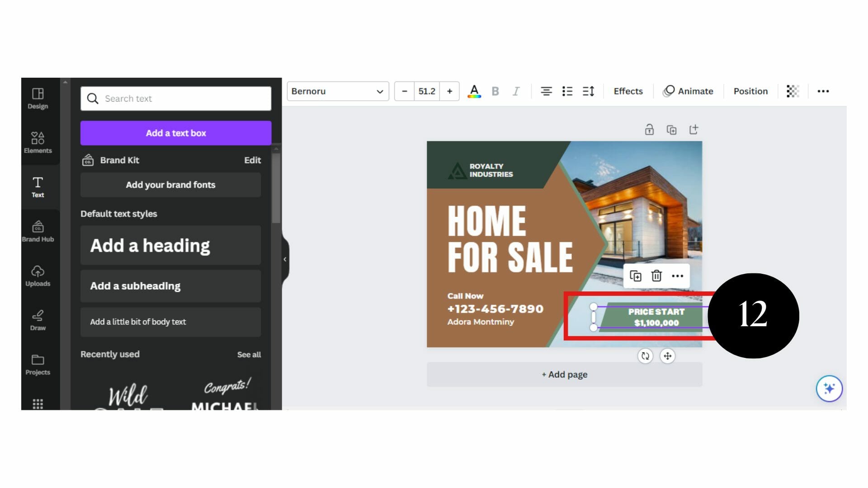Increase font size with plus button
Viewport: 868px width, 488px height.
[x=449, y=91]
